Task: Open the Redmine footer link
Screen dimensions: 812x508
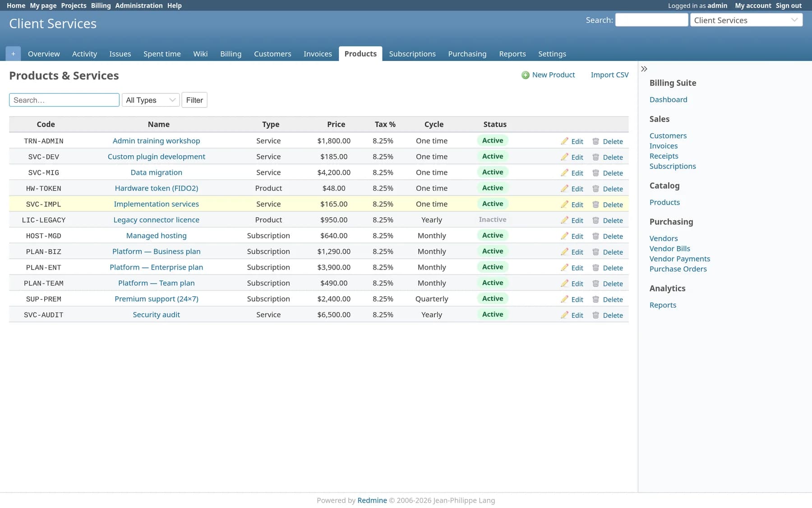Action: [372, 500]
